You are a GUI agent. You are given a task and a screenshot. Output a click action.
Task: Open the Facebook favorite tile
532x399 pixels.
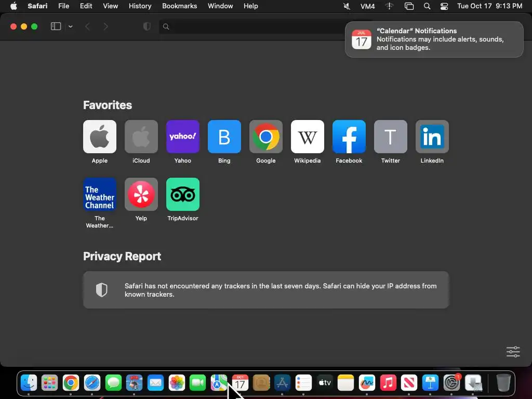(x=349, y=137)
